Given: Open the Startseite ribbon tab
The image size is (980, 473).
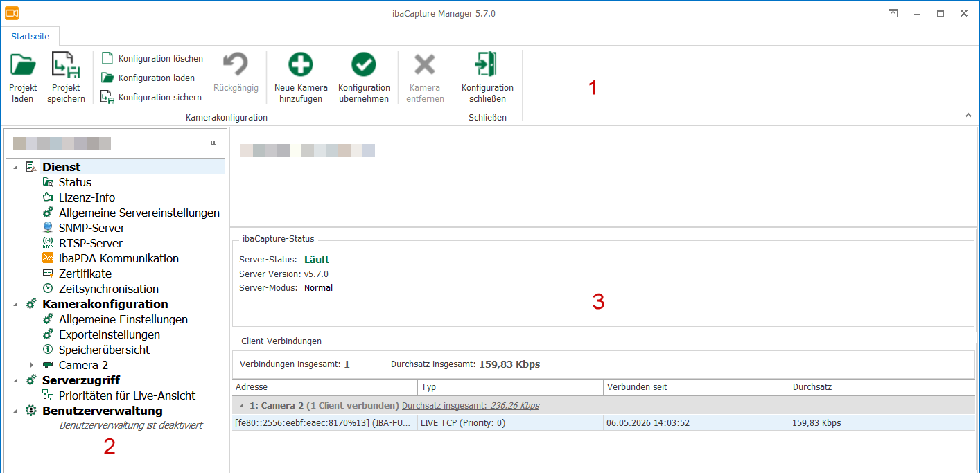Looking at the screenshot, I should (30, 36).
